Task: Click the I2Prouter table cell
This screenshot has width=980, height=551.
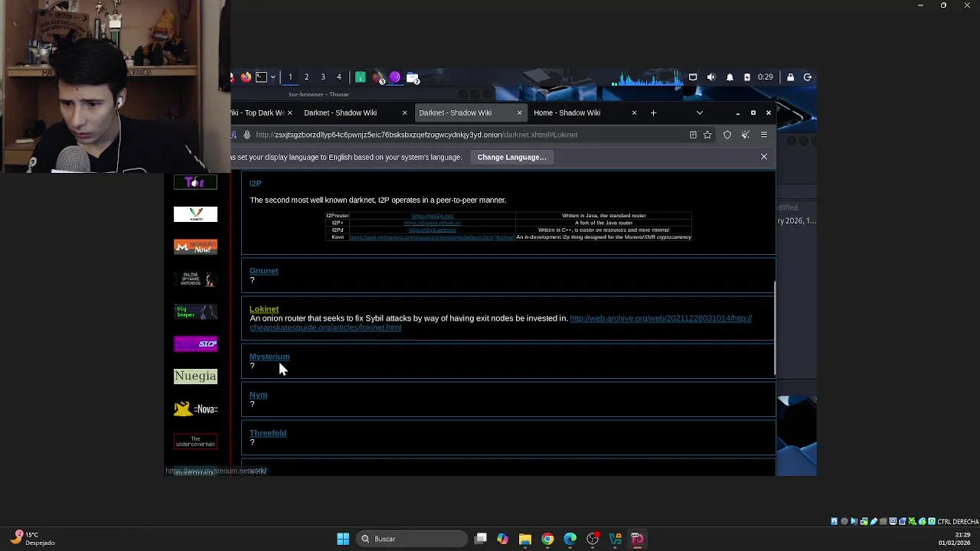Action: click(x=338, y=216)
